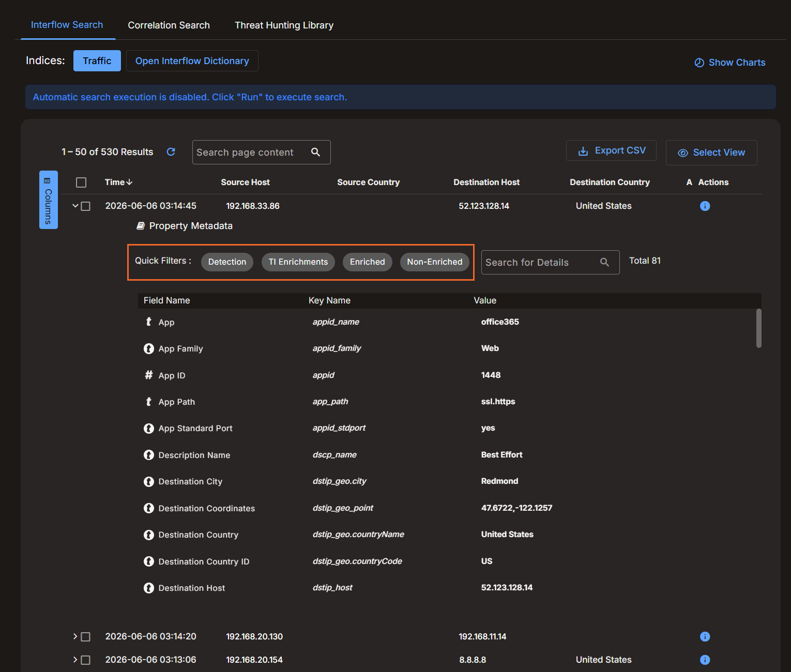The image size is (791, 672).
Task: Click the Search for Details magnifier icon
Action: point(604,262)
